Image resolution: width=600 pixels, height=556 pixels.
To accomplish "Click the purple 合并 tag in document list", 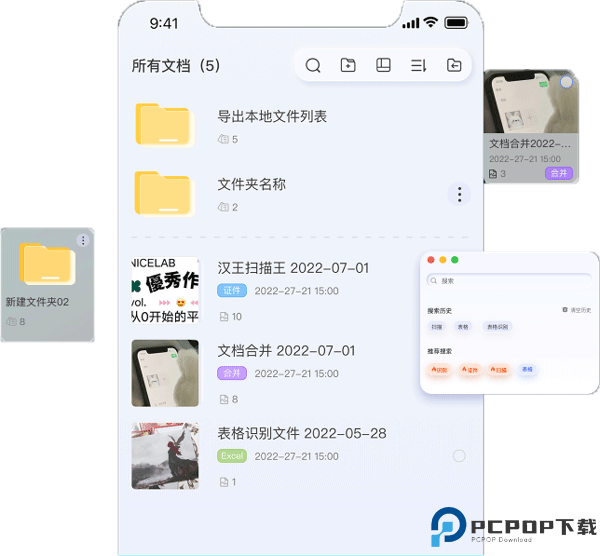I will 231,373.
